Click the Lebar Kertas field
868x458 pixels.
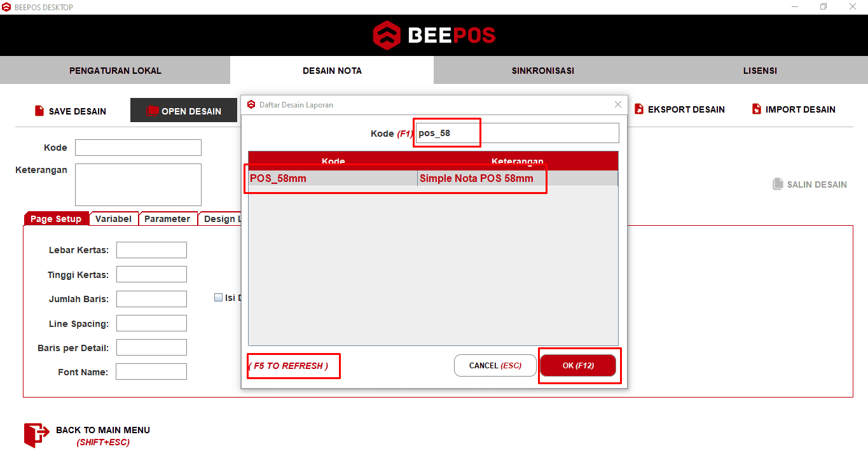tap(151, 250)
